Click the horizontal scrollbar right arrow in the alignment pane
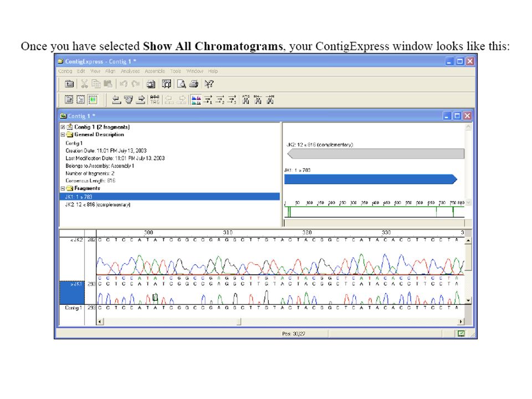 461,321
